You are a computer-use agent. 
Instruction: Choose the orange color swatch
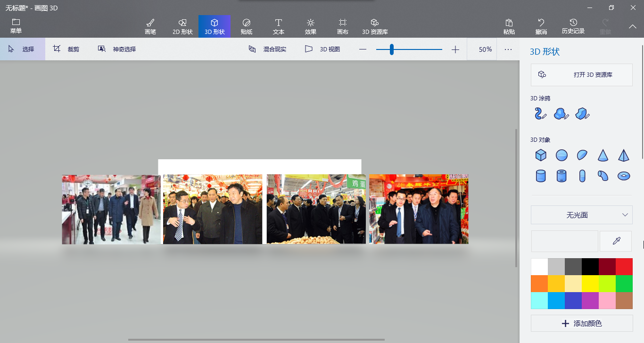(x=539, y=284)
